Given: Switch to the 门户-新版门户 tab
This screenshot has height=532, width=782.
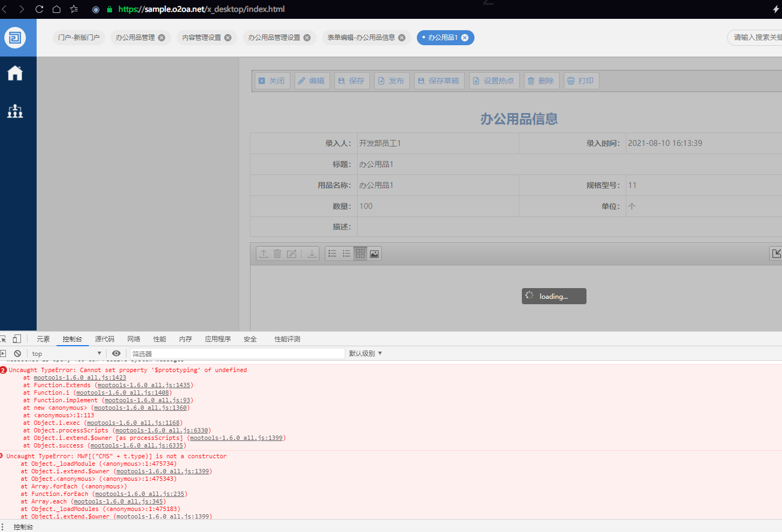Looking at the screenshot, I should pyautogui.click(x=79, y=38).
